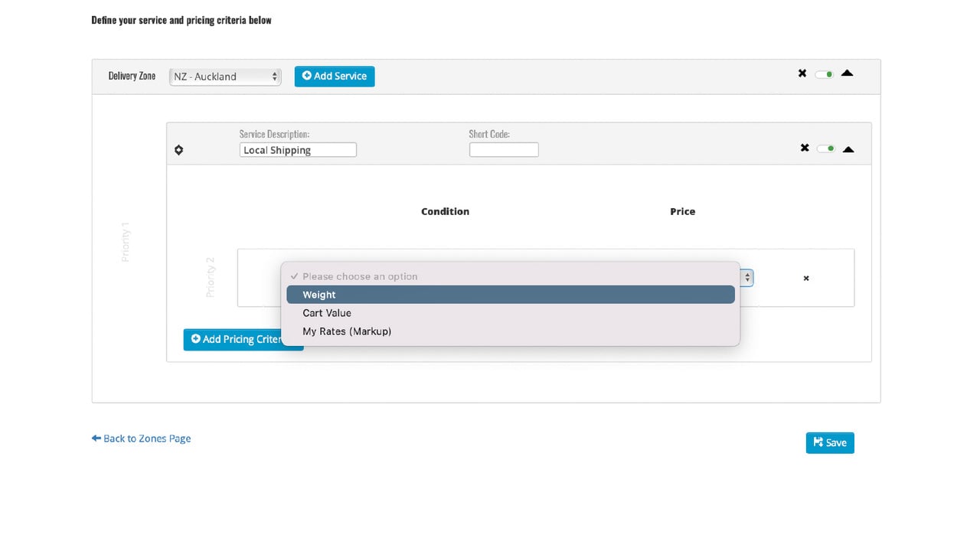The height and width of the screenshot is (551, 980).
Task: Select Weight from the options list
Action: coord(511,295)
